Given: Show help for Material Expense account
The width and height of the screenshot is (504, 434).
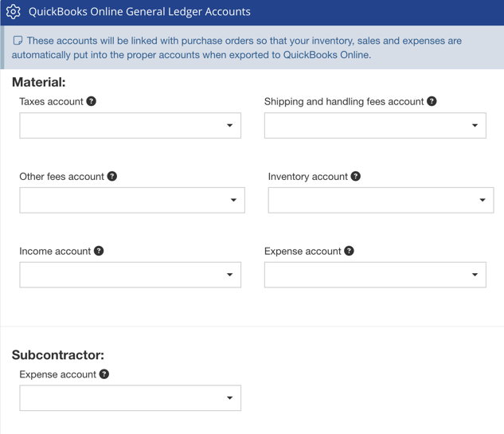Looking at the screenshot, I should point(349,251).
